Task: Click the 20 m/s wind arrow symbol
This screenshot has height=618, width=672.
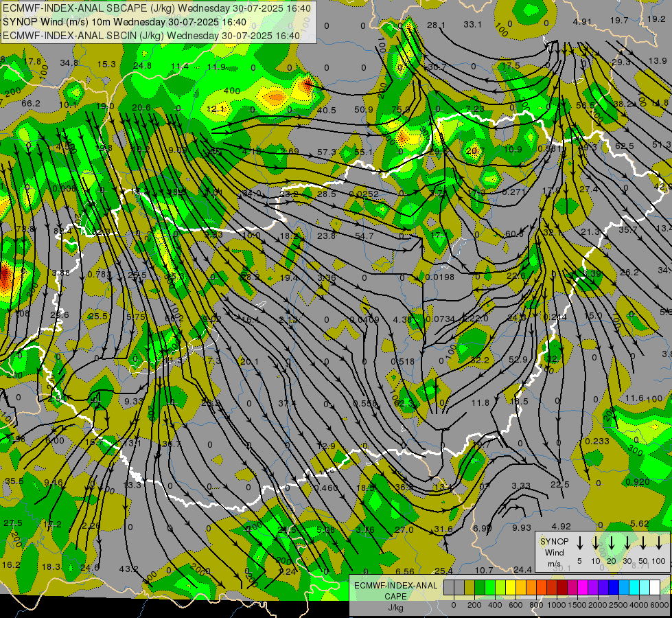Action: click(x=612, y=543)
